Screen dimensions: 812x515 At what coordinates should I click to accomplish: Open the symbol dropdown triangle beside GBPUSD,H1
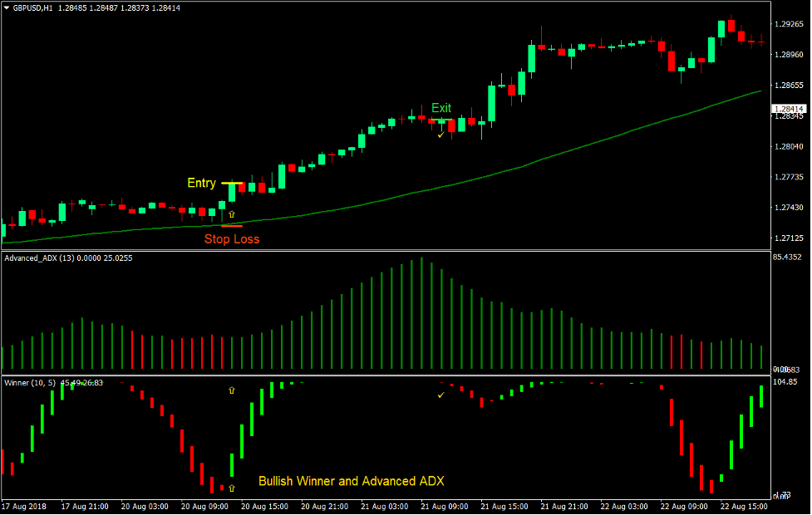pos(9,7)
